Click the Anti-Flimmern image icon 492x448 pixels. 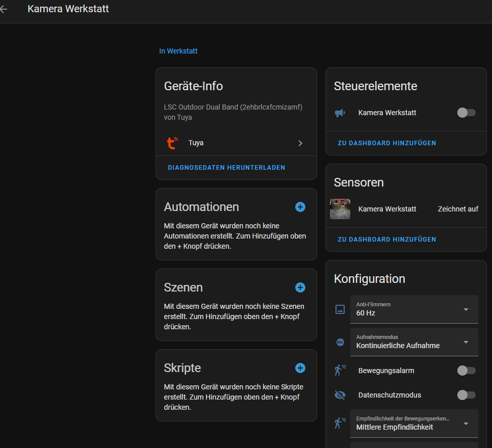(340, 309)
